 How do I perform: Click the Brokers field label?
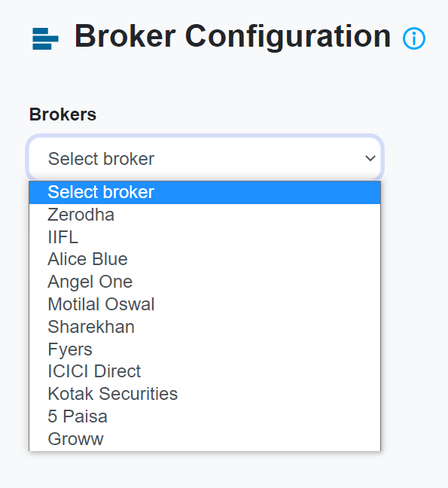tap(62, 114)
